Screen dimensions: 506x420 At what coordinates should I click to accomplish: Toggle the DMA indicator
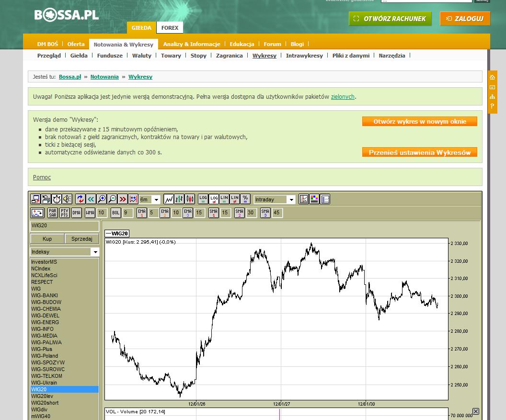pyautogui.click(x=77, y=213)
